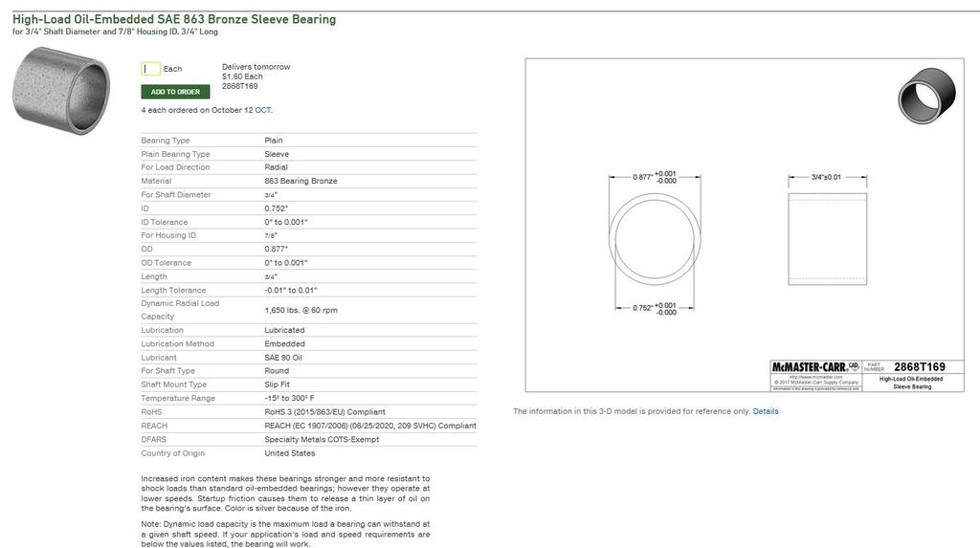This screenshot has height=548, width=980.
Task: Click the 'Sleeve' plain bearing type value
Action: pyautogui.click(x=277, y=154)
